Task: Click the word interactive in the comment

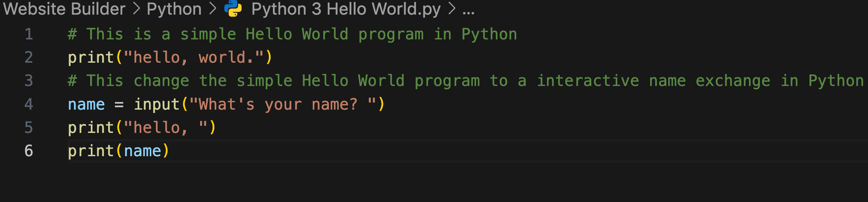Action: point(588,81)
